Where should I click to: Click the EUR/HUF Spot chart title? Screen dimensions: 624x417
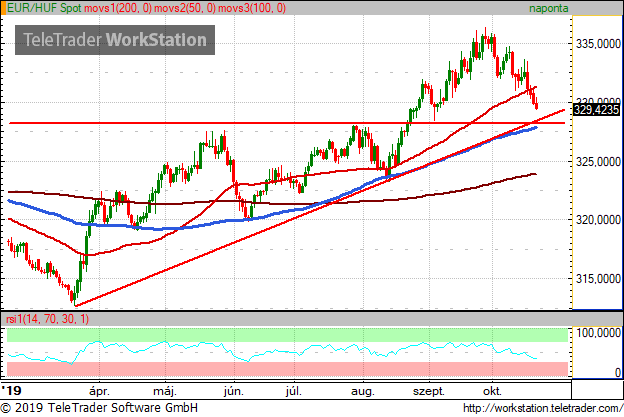(x=44, y=8)
